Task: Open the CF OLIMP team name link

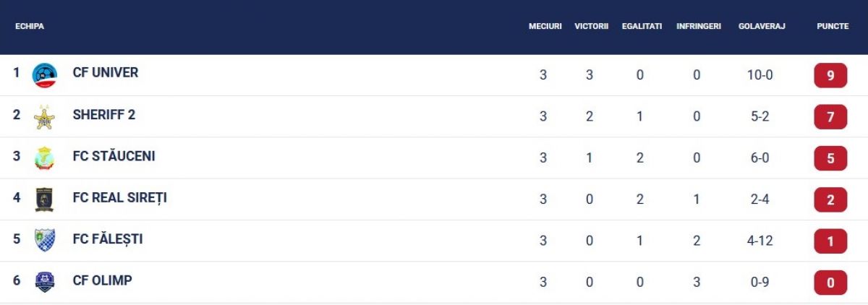Action: click(103, 280)
